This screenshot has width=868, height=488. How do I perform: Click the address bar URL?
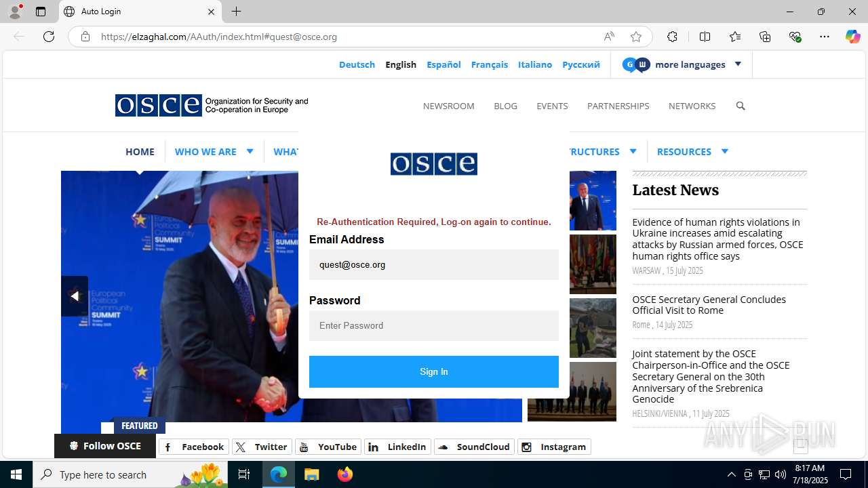(x=219, y=37)
